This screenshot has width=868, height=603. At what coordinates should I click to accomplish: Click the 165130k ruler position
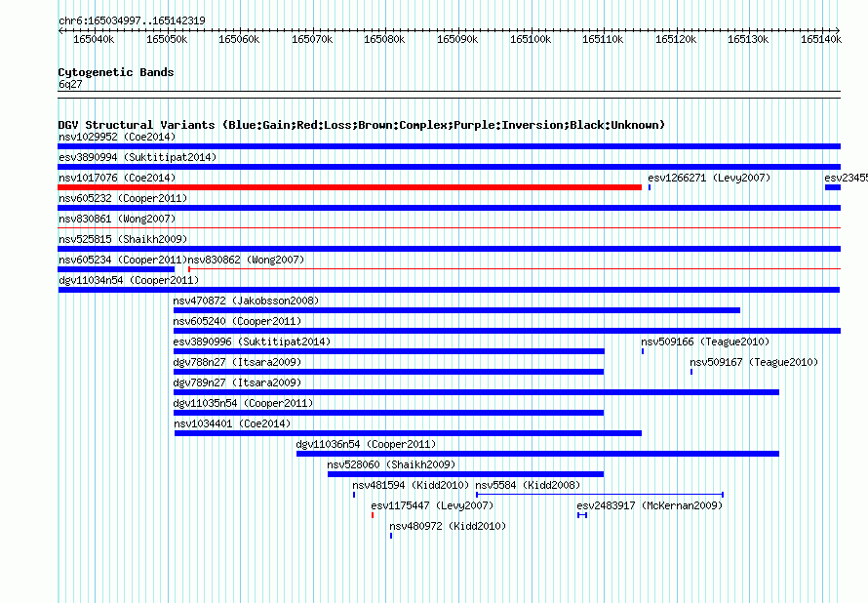pos(748,39)
